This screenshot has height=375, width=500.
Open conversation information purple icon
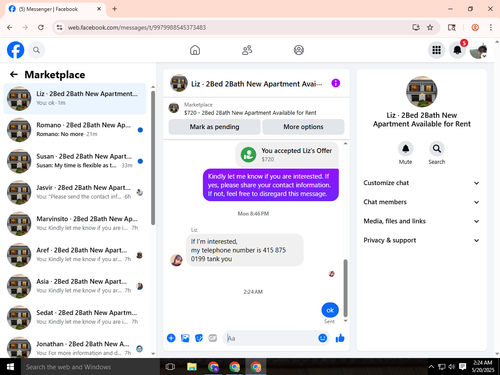pyautogui.click(x=336, y=83)
